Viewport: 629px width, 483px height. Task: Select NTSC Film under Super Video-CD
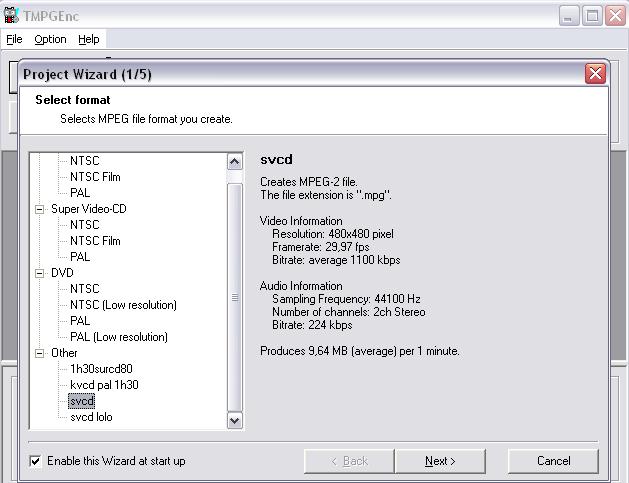[x=95, y=241]
